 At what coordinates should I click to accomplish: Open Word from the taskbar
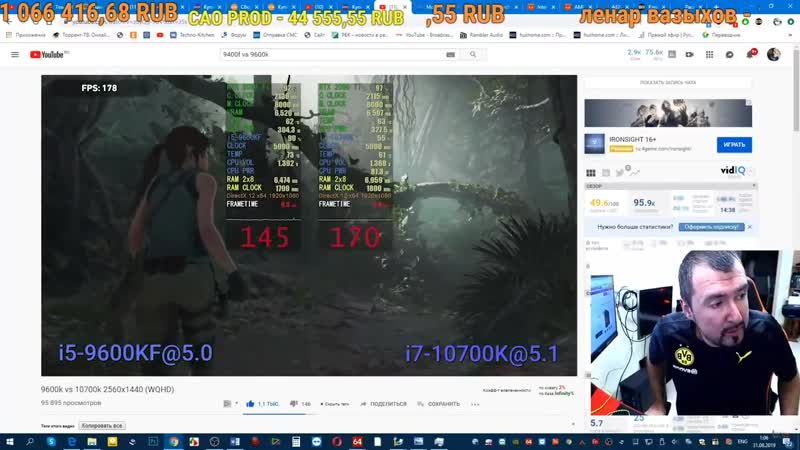[235, 442]
